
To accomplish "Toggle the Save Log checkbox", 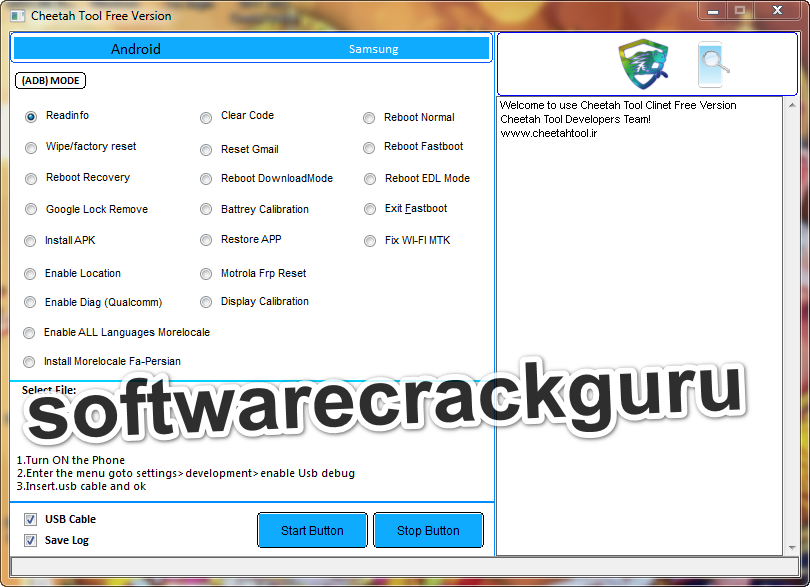I will coord(30,540).
